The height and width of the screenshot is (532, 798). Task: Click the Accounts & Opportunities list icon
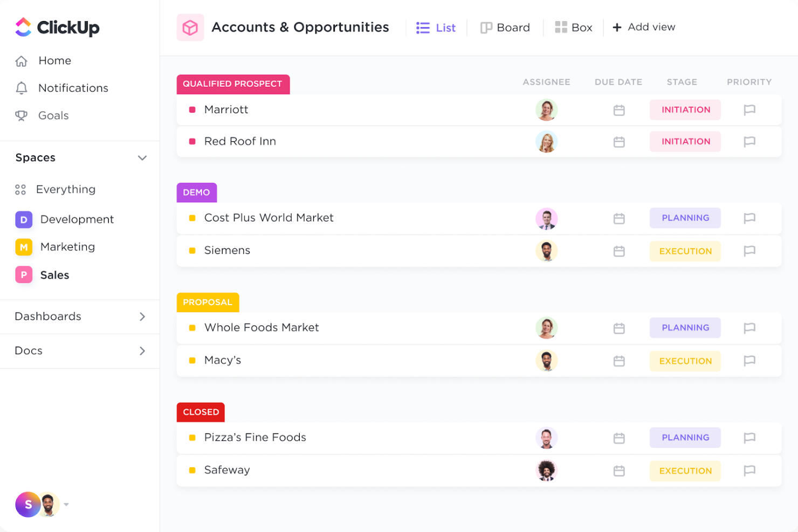point(190,27)
